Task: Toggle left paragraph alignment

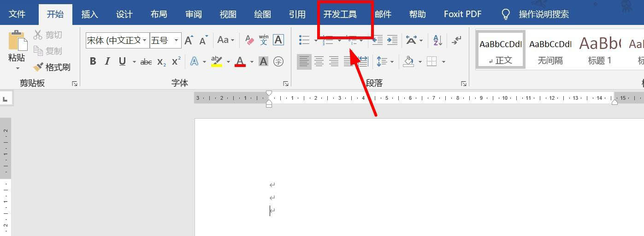Action: click(304, 61)
